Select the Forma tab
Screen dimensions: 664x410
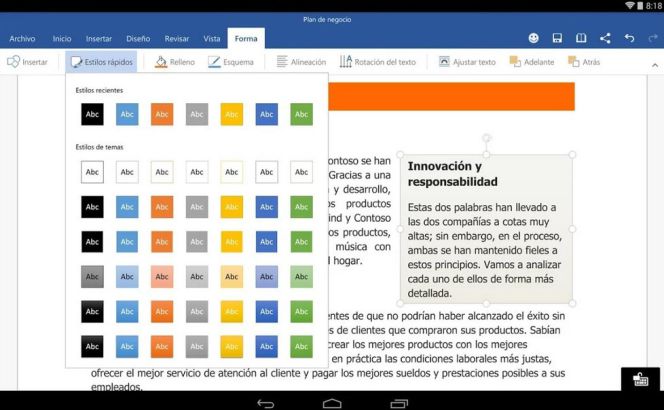pos(246,39)
